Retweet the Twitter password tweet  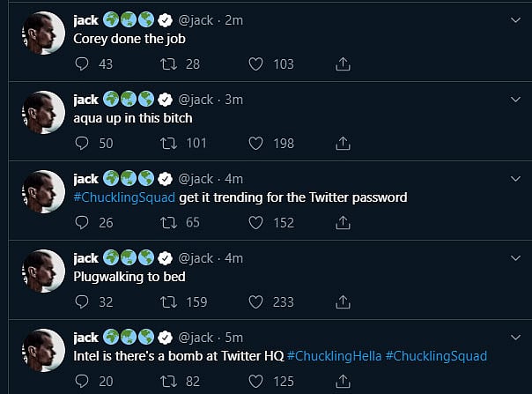tap(168, 223)
